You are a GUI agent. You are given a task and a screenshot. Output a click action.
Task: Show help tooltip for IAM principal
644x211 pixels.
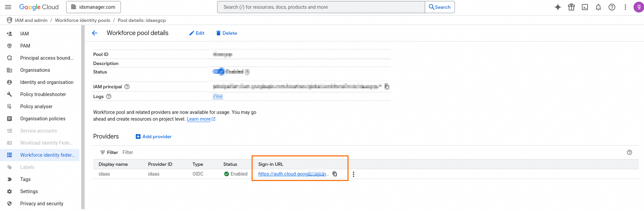click(127, 87)
